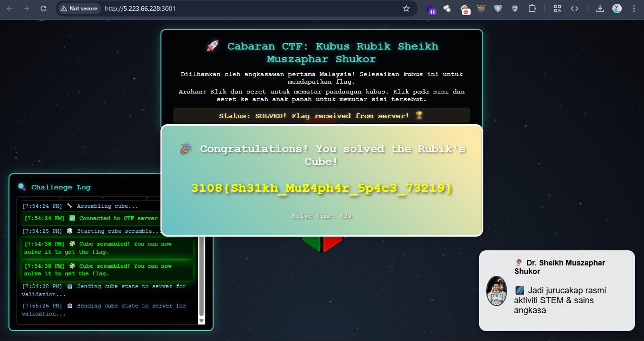The image size is (644, 341).
Task: Open the purple extension with badge 11
Action: click(431, 9)
